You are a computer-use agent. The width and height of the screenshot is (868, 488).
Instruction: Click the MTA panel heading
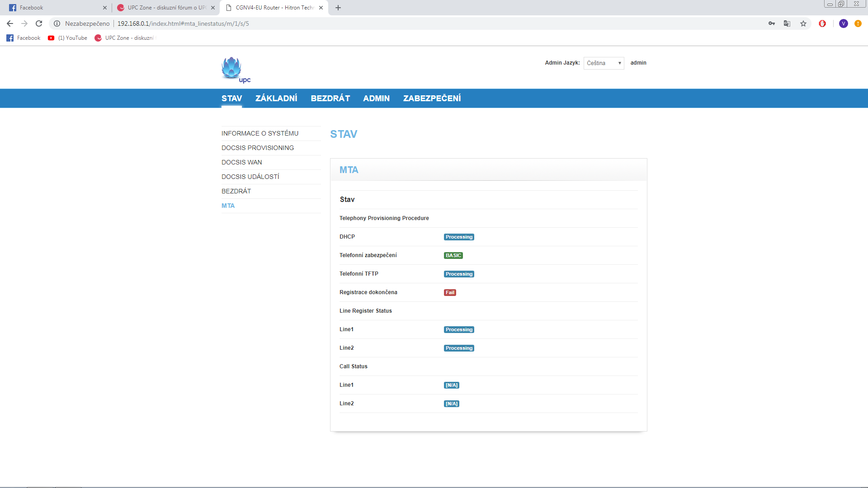[x=349, y=170]
